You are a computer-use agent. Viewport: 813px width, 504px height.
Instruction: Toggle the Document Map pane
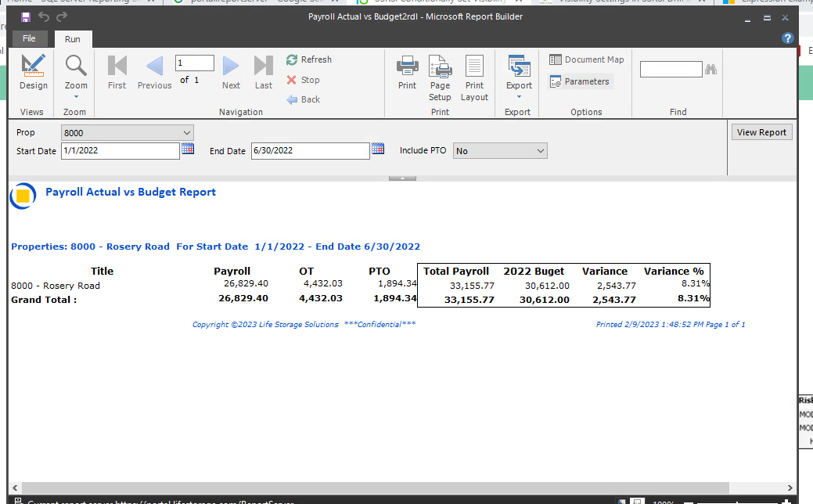pyautogui.click(x=587, y=59)
